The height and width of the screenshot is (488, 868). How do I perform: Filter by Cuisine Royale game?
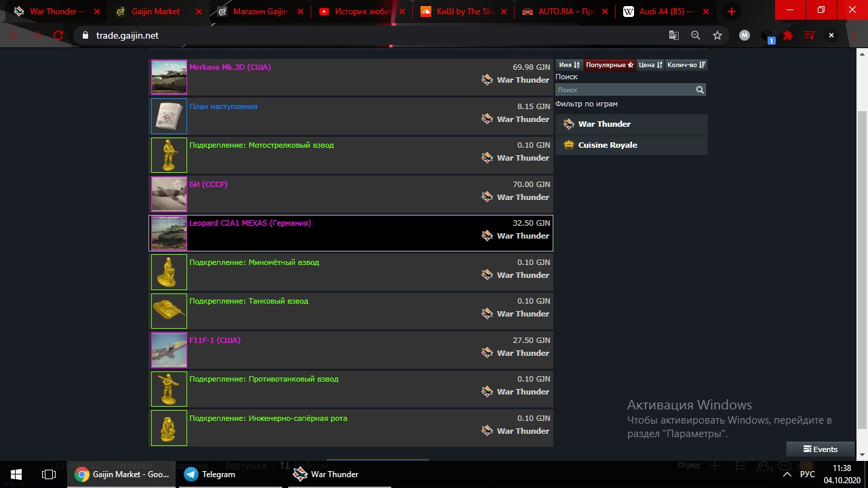[631, 145]
